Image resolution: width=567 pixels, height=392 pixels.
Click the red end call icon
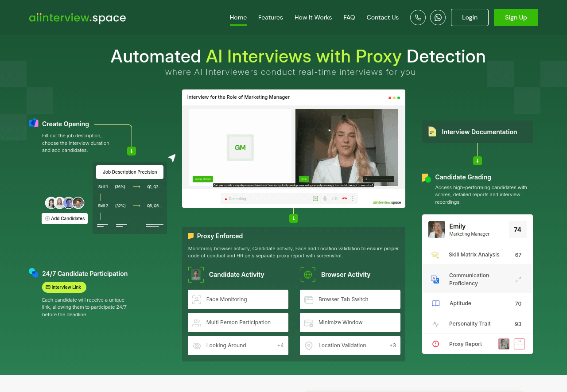tap(344, 198)
